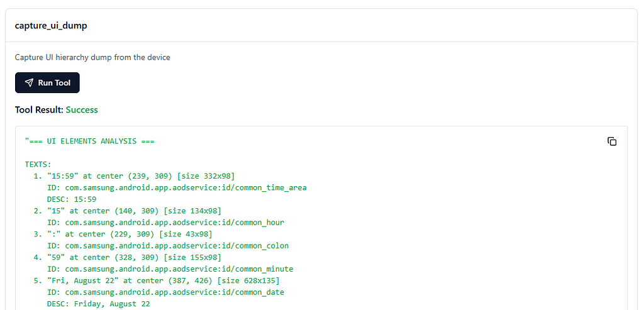The height and width of the screenshot is (310, 644).
Task: Select the "Fri, August 22" entry line
Action: (x=157, y=280)
